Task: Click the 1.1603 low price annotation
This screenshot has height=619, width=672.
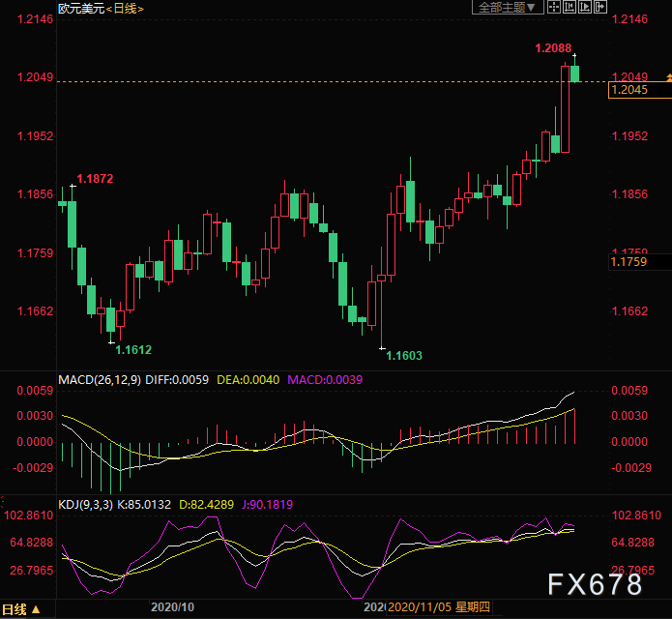Action: 404,356
